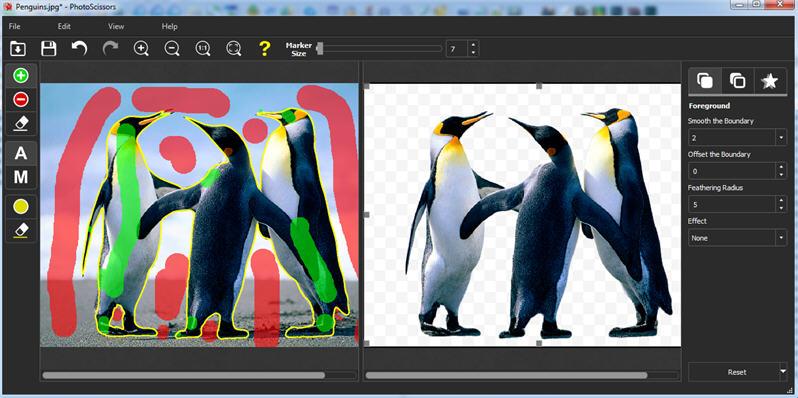Open the Reset button dropdown arrow
The width and height of the screenshot is (798, 398).
pos(783,372)
